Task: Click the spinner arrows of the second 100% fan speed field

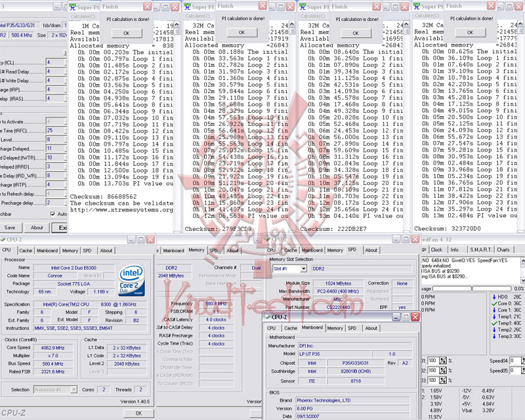Action: [443, 370]
